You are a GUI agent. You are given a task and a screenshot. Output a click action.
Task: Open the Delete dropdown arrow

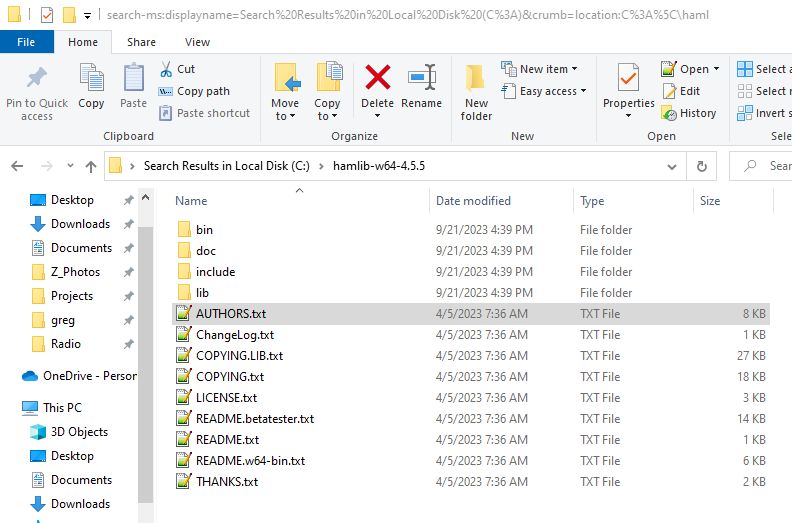[377, 116]
